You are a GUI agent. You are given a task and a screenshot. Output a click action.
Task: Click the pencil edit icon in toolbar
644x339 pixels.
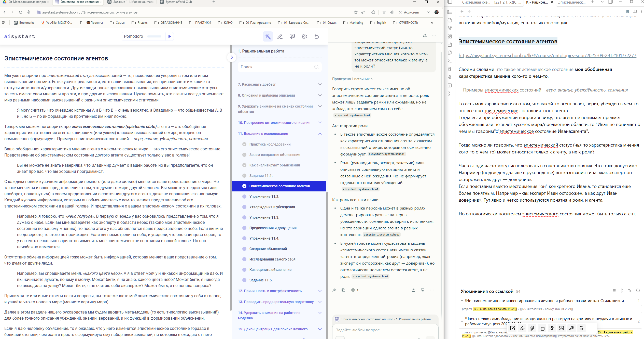(280, 36)
